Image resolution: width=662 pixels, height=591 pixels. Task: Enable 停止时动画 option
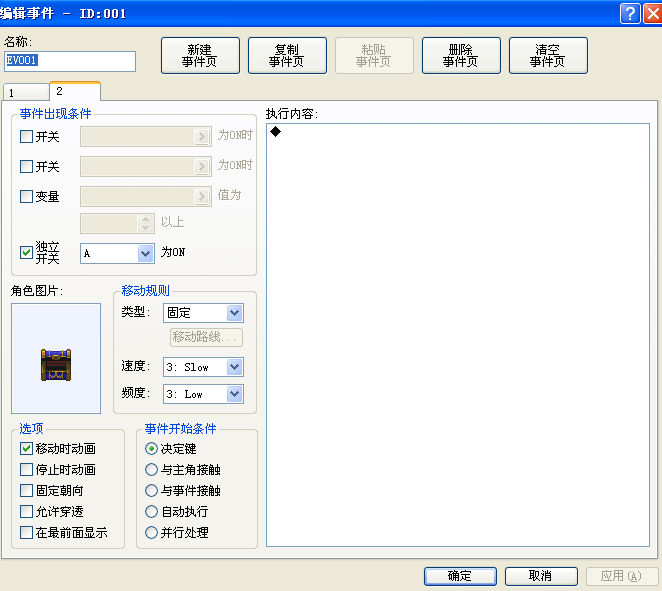(x=26, y=469)
